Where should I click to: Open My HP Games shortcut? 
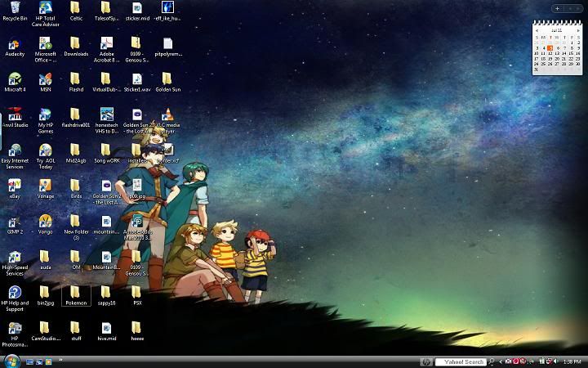pyautogui.click(x=46, y=121)
